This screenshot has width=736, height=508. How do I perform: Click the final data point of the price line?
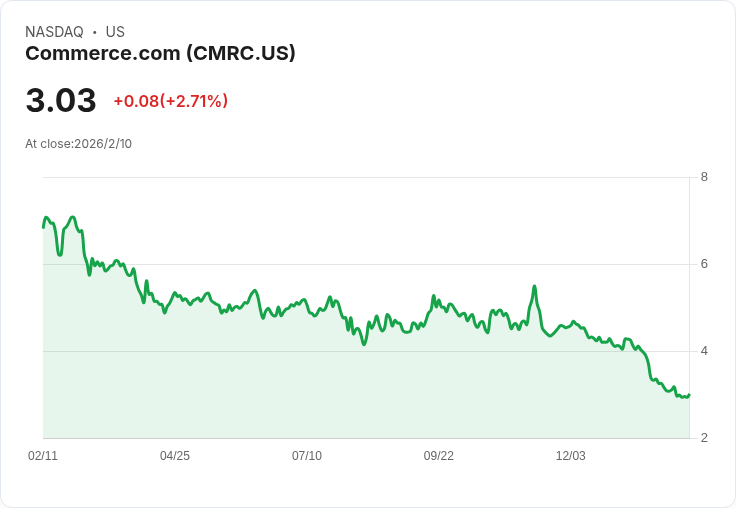(689, 395)
